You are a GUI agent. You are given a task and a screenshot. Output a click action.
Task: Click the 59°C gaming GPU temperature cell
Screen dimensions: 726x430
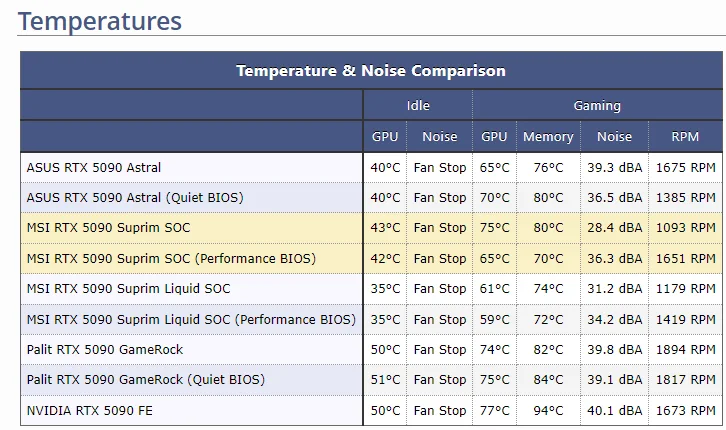coord(494,319)
